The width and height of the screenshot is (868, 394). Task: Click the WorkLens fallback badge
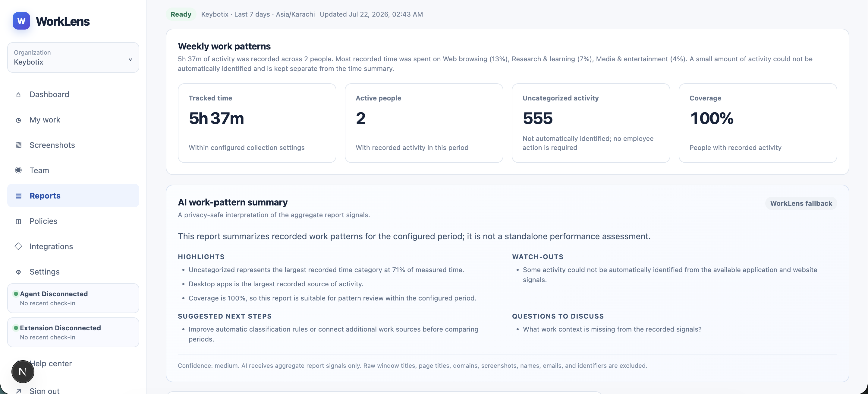801,203
